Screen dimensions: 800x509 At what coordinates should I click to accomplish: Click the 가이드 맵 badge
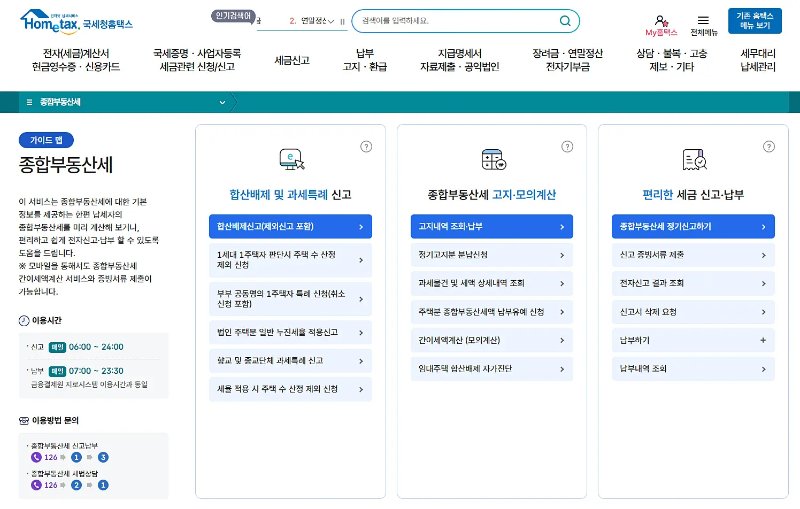click(x=46, y=140)
